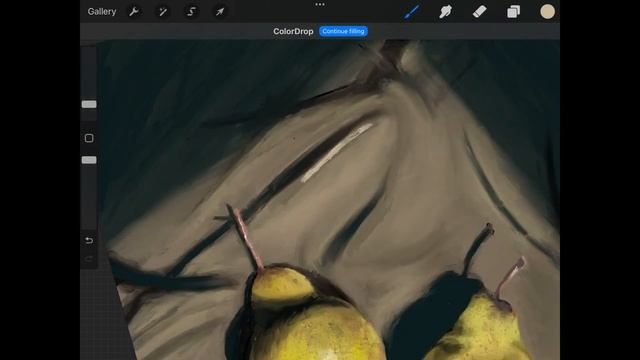Redo the last undone action
640x360 pixels.
pyautogui.click(x=89, y=259)
